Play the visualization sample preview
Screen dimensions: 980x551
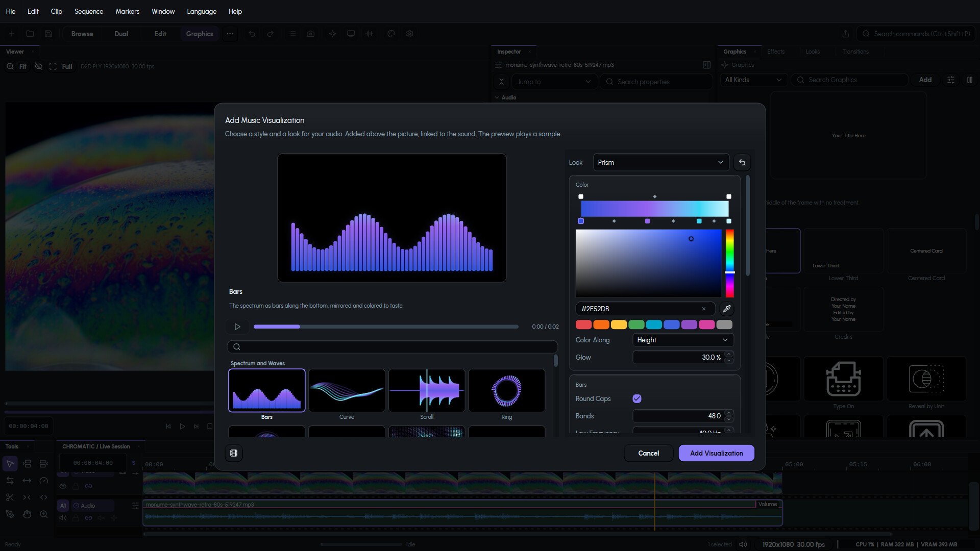coord(237,327)
